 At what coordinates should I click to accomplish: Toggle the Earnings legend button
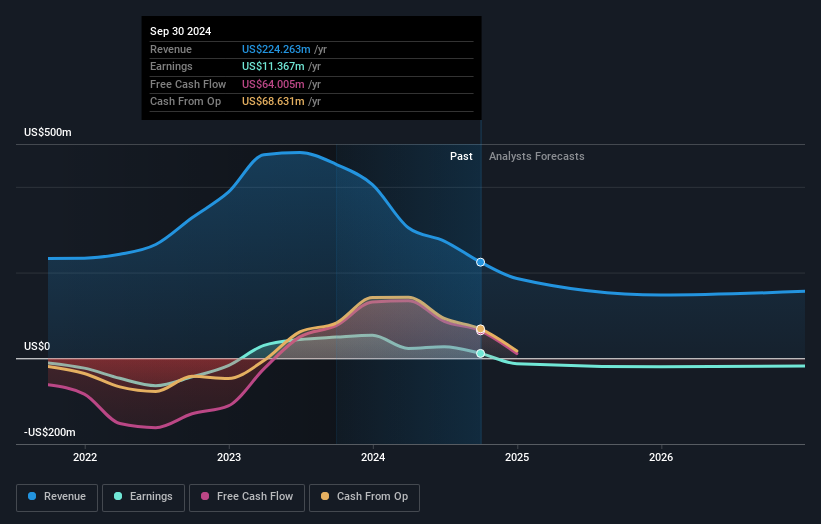(x=143, y=497)
